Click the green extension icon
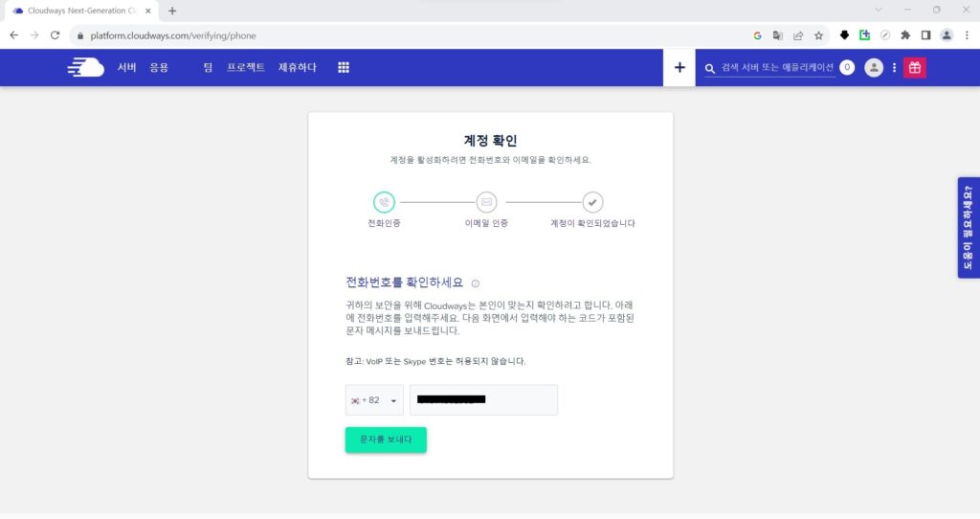This screenshot has height=519, width=980. pyautogui.click(x=865, y=35)
